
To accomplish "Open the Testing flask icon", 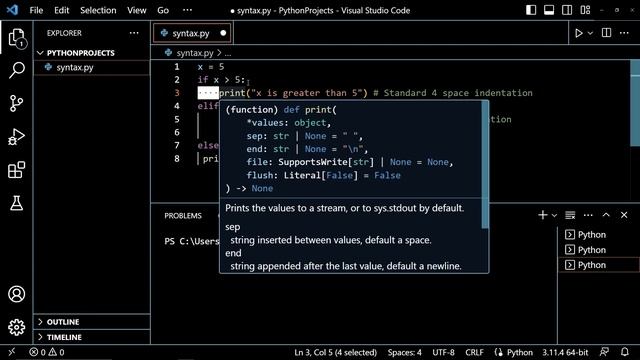I will click(16, 203).
